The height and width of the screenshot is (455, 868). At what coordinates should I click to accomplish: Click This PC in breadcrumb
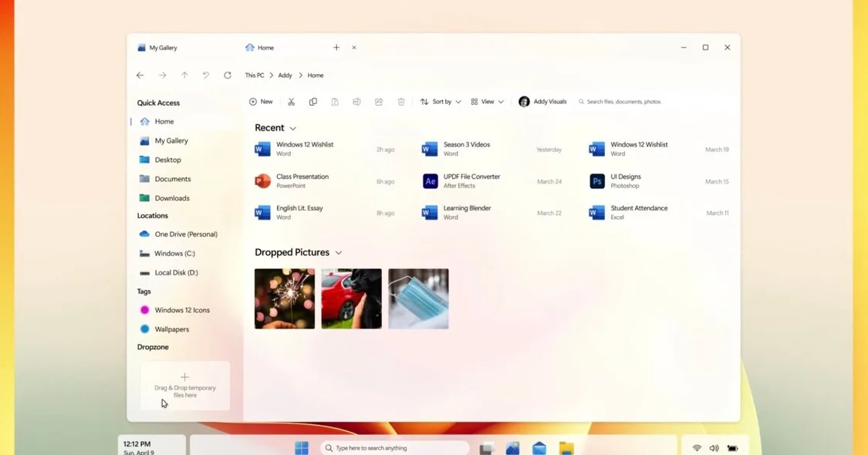point(255,76)
